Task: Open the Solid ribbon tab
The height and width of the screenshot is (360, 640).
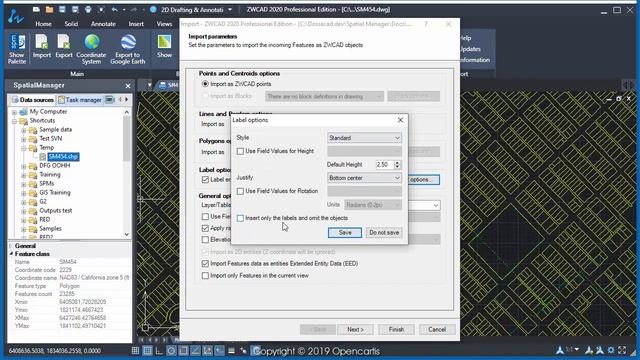Action: [71, 24]
